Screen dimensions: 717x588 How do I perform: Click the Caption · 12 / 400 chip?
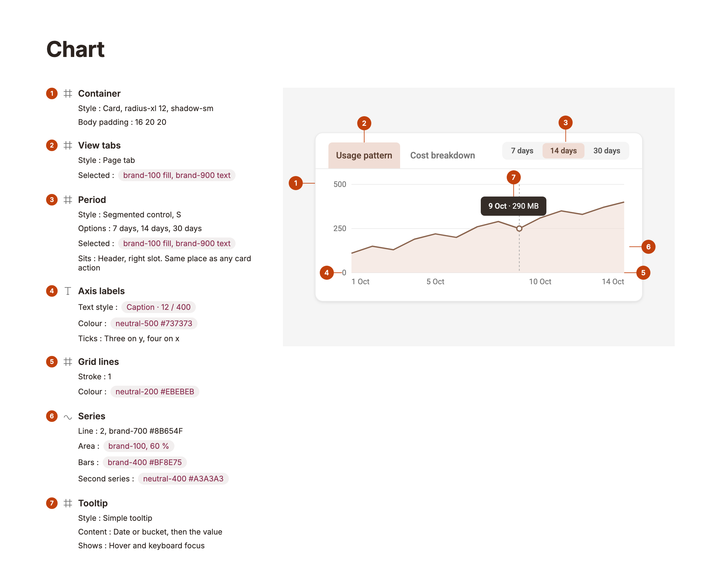[158, 307]
